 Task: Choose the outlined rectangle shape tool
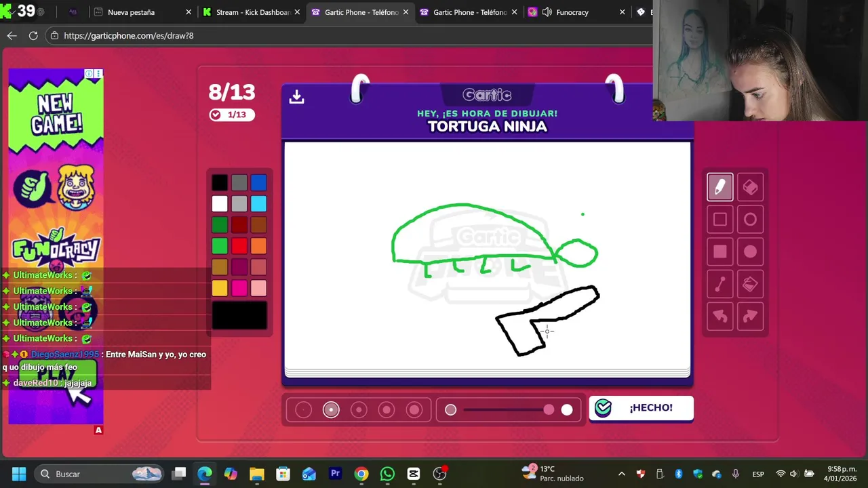click(719, 220)
